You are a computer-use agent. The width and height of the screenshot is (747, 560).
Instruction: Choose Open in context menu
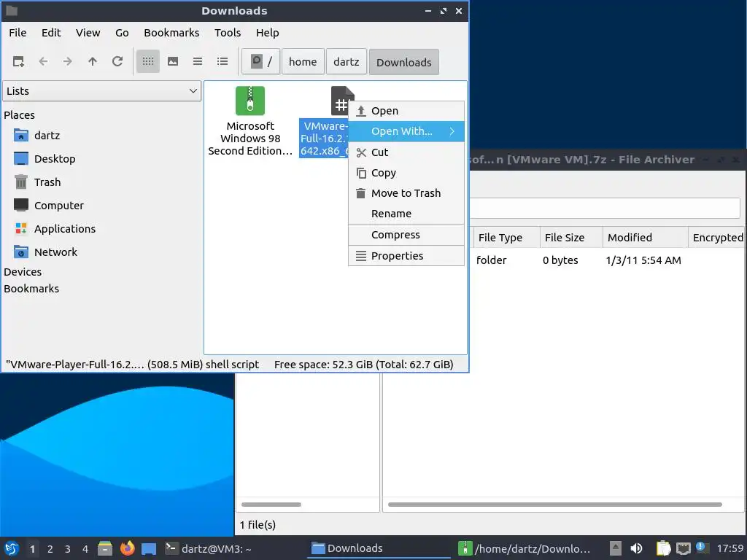click(x=406, y=111)
